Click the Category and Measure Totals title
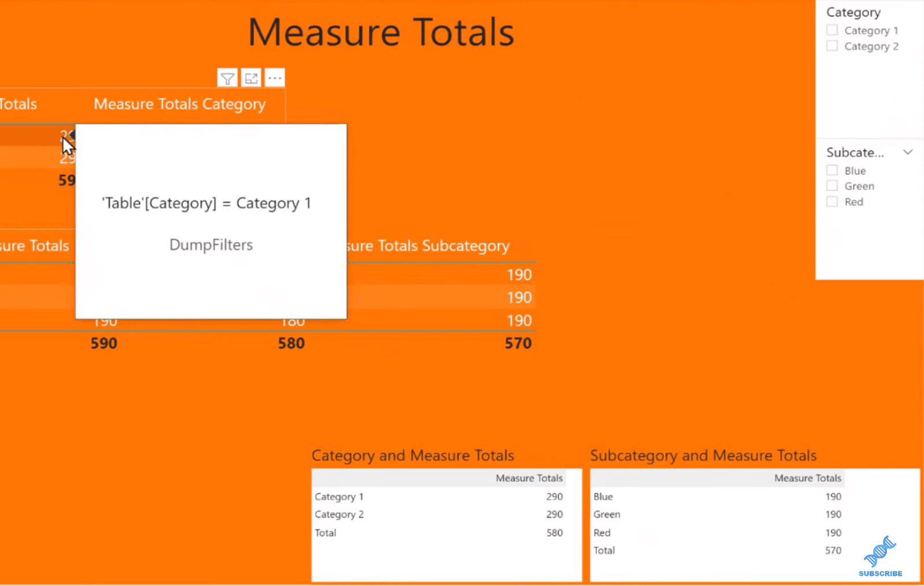Viewport: 924px width, 586px height. click(x=413, y=456)
